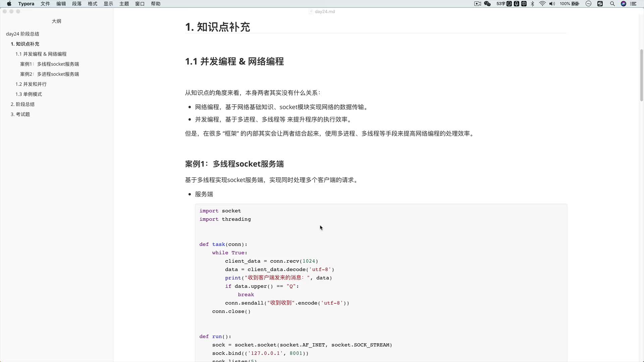
Task: Open the Bluetooth status menu
Action: coord(532,4)
